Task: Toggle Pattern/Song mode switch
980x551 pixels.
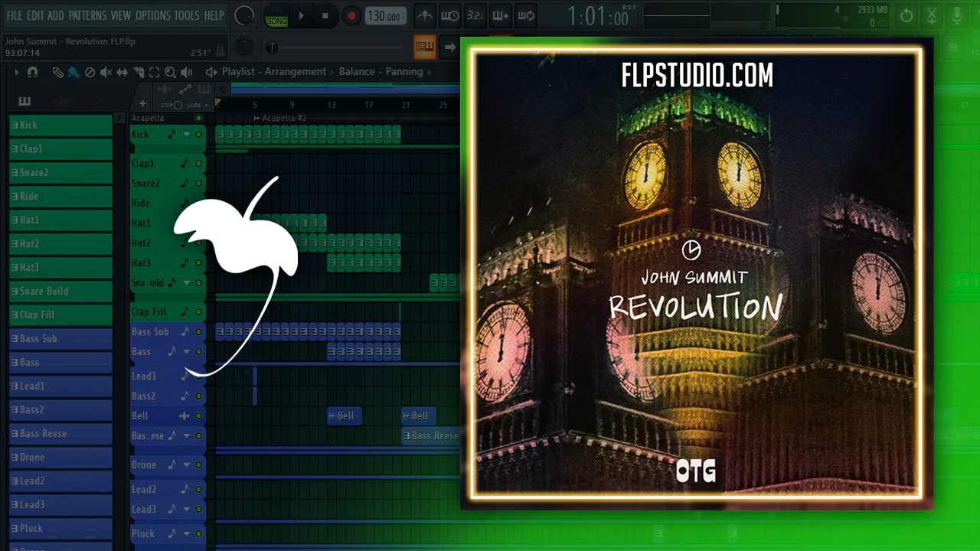Action: coord(276,16)
